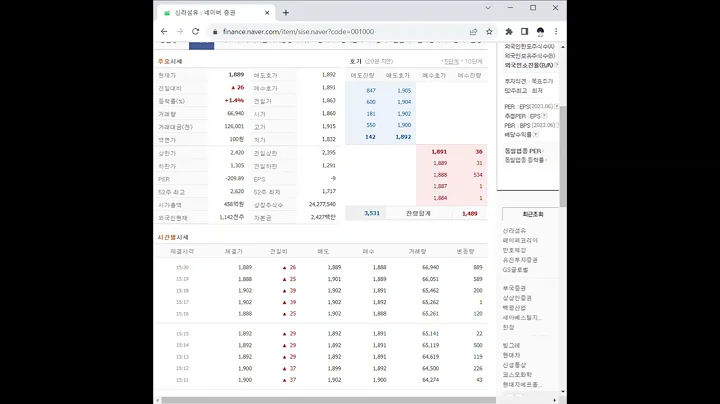The height and width of the screenshot is (404, 720).
Task: Click the 상장주식수 value 24,277,540
Action: [x=322, y=204]
